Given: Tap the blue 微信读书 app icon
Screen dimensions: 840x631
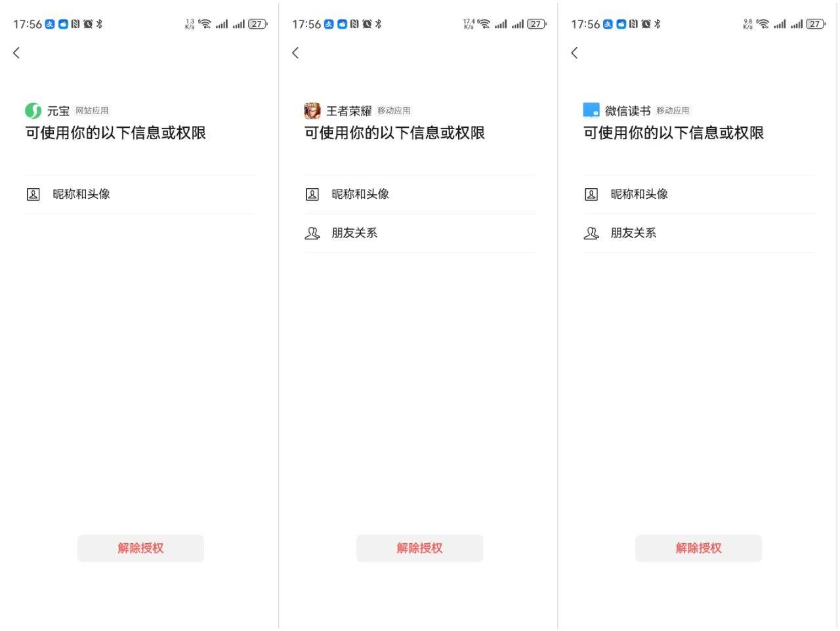Looking at the screenshot, I should [x=591, y=110].
